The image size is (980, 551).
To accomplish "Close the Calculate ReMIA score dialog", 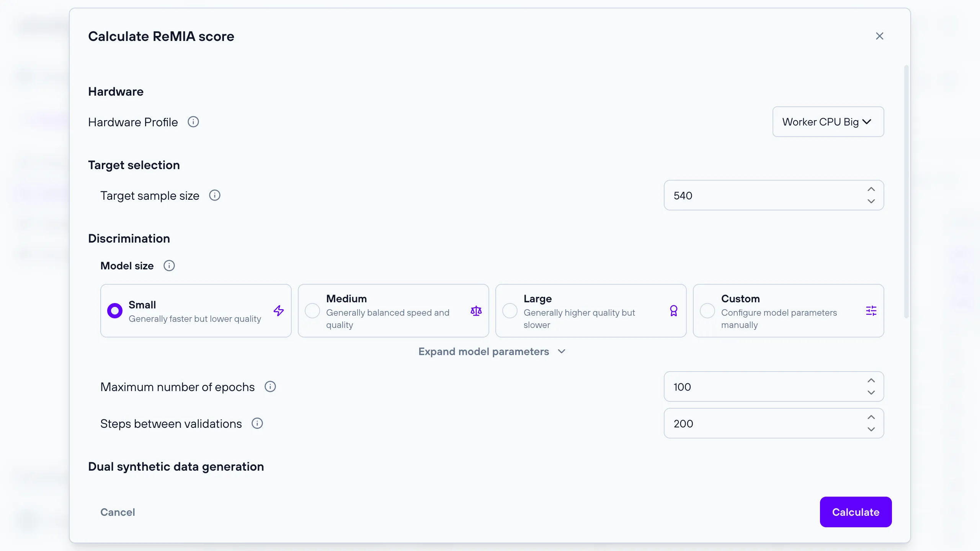I will 880,36.
